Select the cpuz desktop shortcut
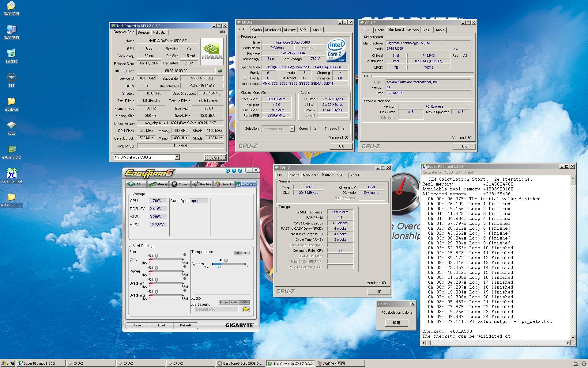 point(11,128)
